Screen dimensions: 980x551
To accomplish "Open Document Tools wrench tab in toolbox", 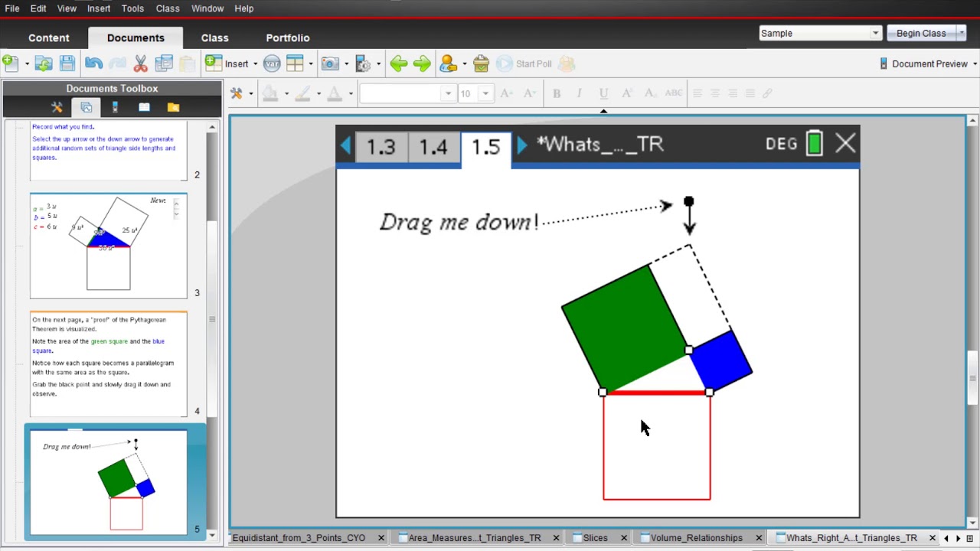I will 57,107.
